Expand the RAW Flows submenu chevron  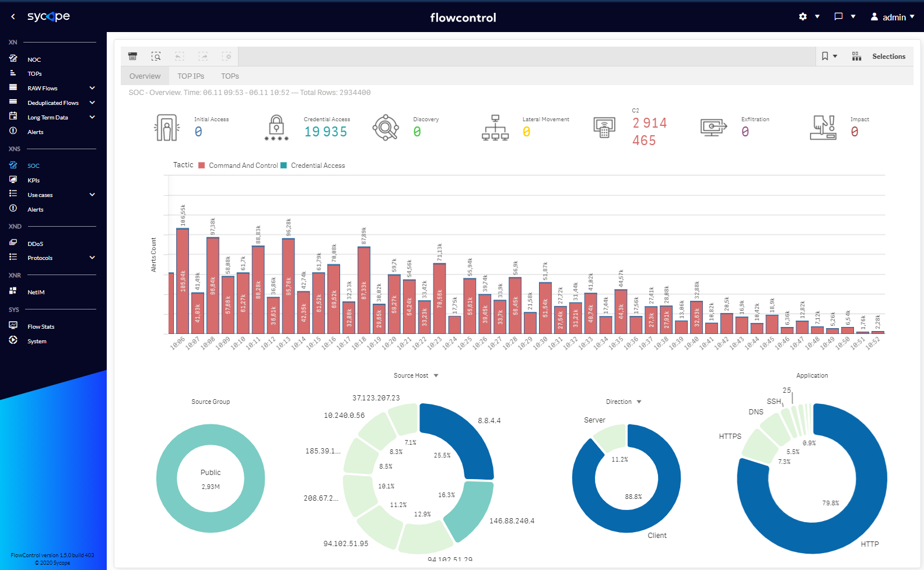click(92, 88)
